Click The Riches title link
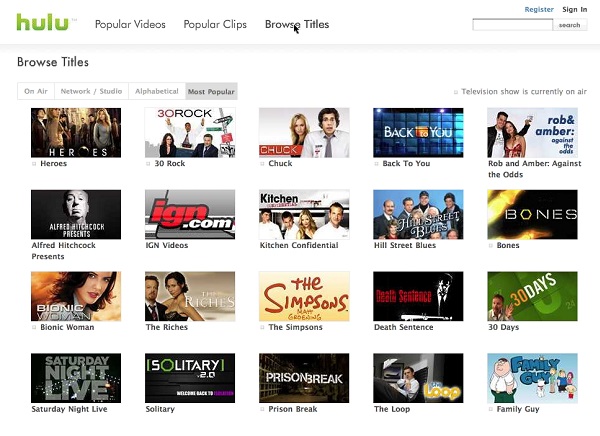The width and height of the screenshot is (600, 436). click(167, 327)
